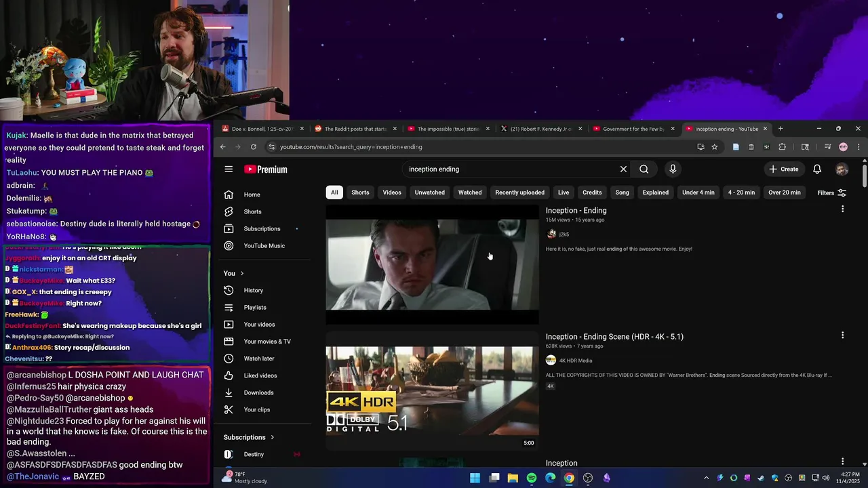Viewport: 868px width, 488px height.
Task: Open Your clips in sidebar
Action: coord(263,409)
